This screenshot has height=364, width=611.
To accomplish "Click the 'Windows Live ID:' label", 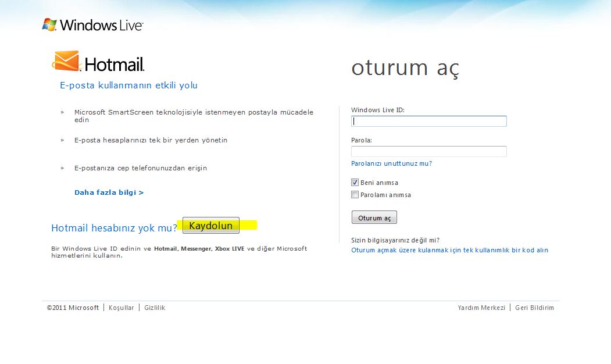I will [378, 110].
